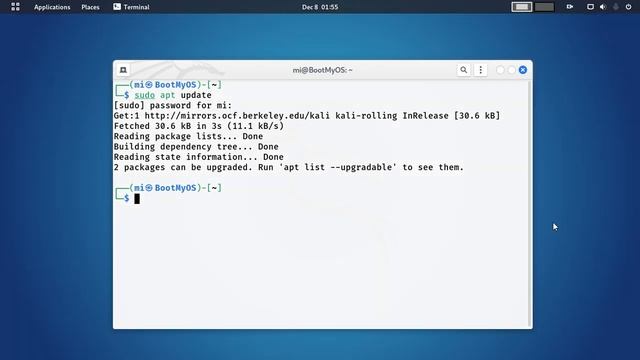
Task: Open the power menu icon
Action: tap(629, 7)
